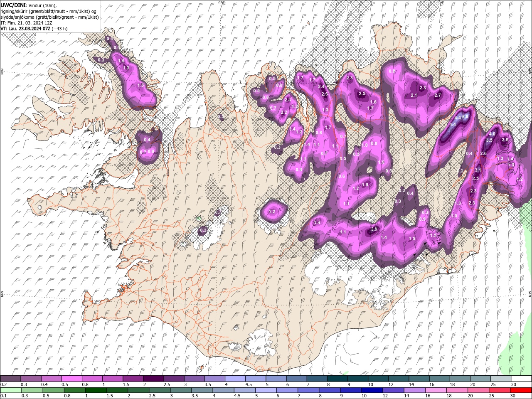Click the '30' label in lower scale
Viewport: 532px width, 399px height.
click(512, 396)
